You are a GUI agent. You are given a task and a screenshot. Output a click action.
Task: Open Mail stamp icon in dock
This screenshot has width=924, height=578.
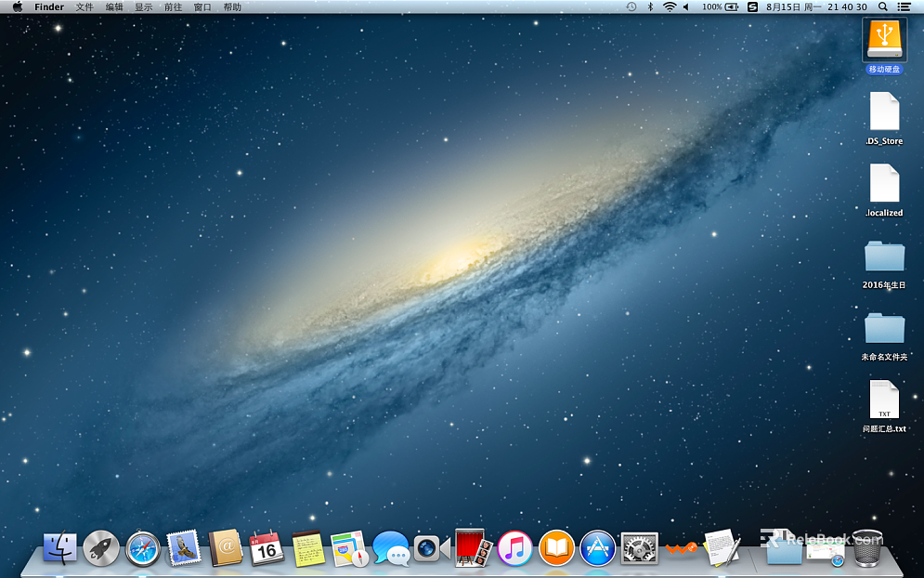point(184,548)
